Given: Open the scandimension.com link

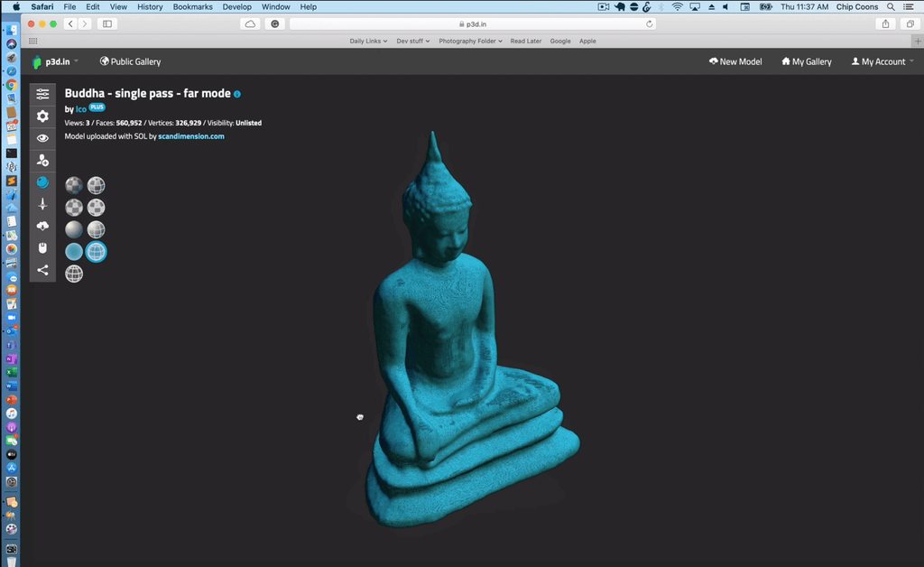Looking at the screenshot, I should (190, 136).
